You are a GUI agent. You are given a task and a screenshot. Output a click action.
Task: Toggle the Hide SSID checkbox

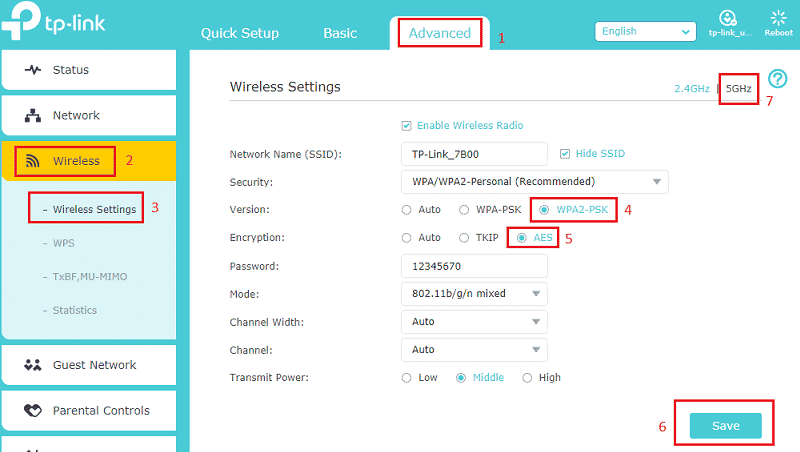tap(564, 154)
